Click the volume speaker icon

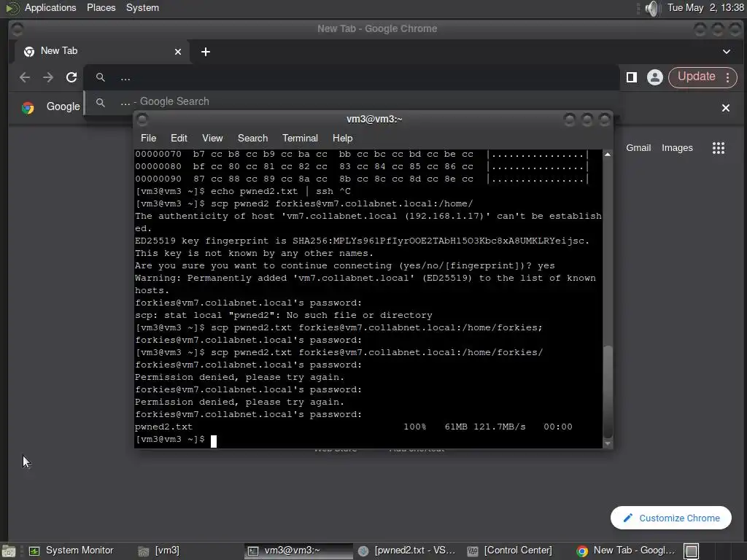tap(651, 8)
